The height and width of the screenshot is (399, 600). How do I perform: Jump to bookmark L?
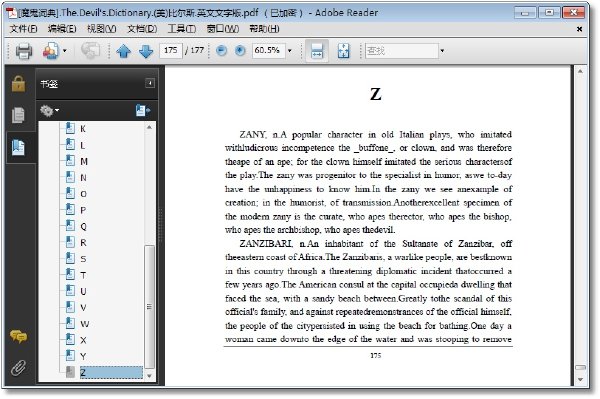pyautogui.click(x=83, y=145)
